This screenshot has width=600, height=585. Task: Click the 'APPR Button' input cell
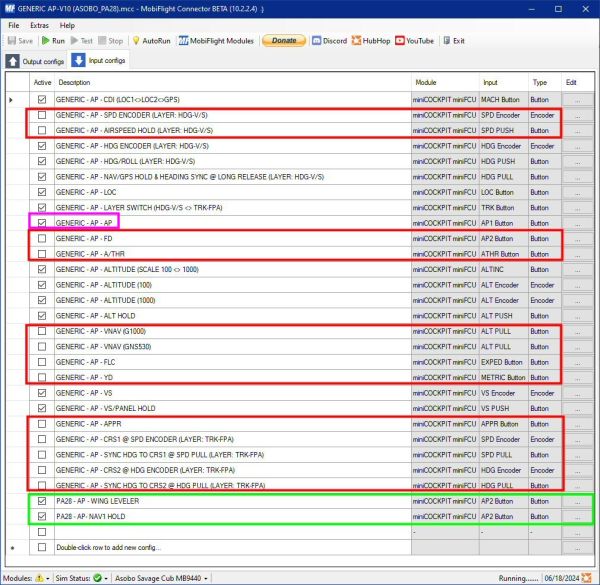[x=504, y=424]
